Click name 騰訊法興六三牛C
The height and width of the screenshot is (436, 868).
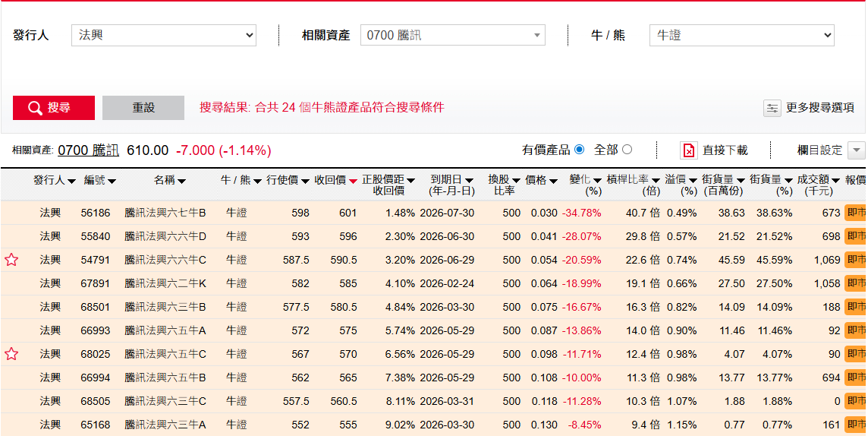coord(165,401)
